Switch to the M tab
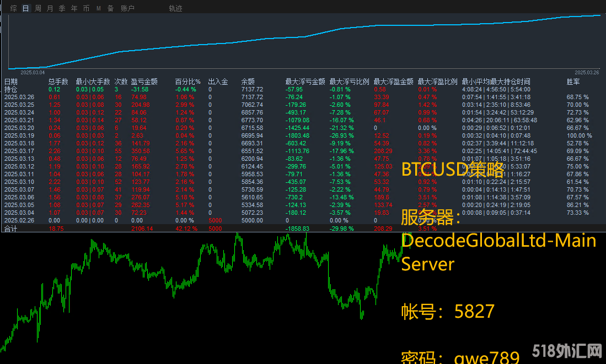The height and width of the screenshot is (364, 606). pos(99,8)
